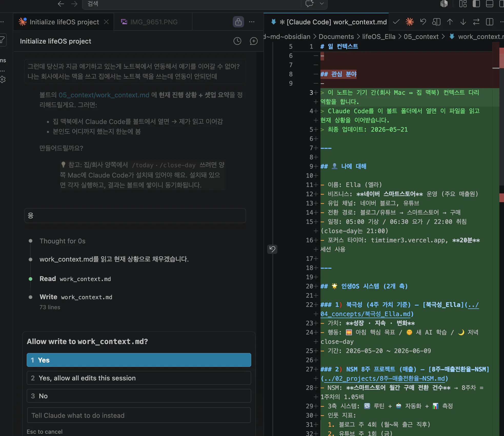Open the IMG_9651.PNG tab
The width and height of the screenshot is (504, 436).
153,22
